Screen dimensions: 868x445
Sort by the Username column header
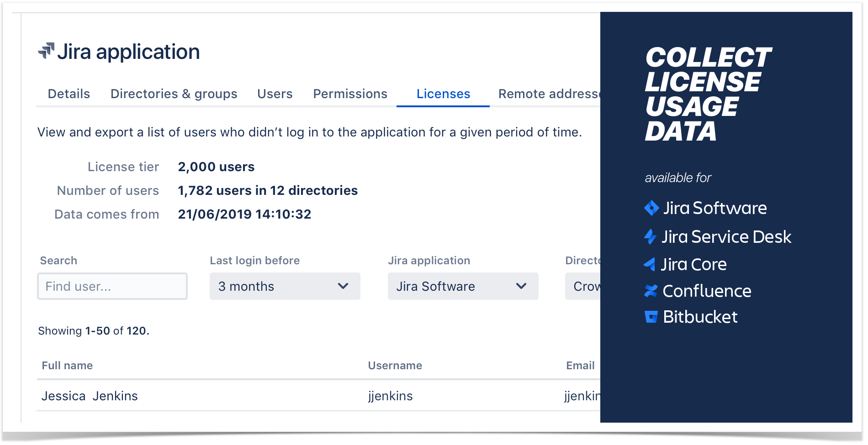pyautogui.click(x=395, y=366)
